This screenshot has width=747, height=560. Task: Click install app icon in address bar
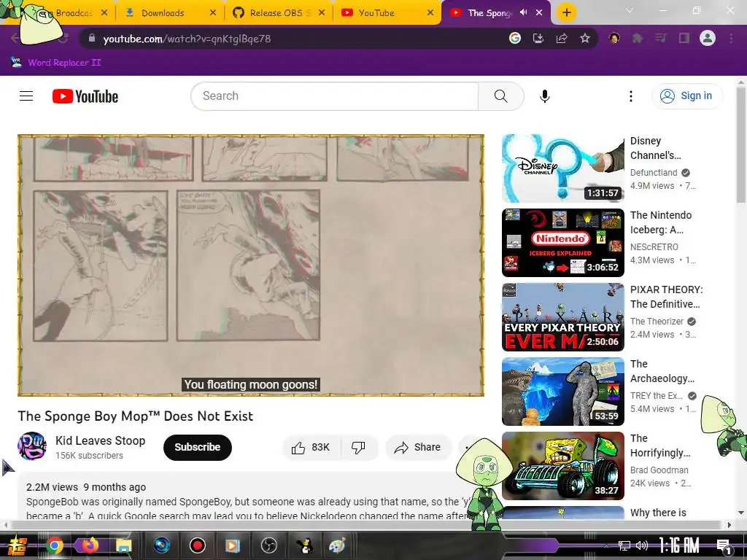point(538,38)
